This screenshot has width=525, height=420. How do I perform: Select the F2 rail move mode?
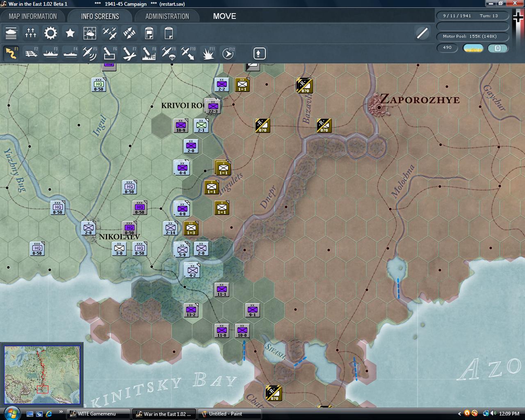31,53
